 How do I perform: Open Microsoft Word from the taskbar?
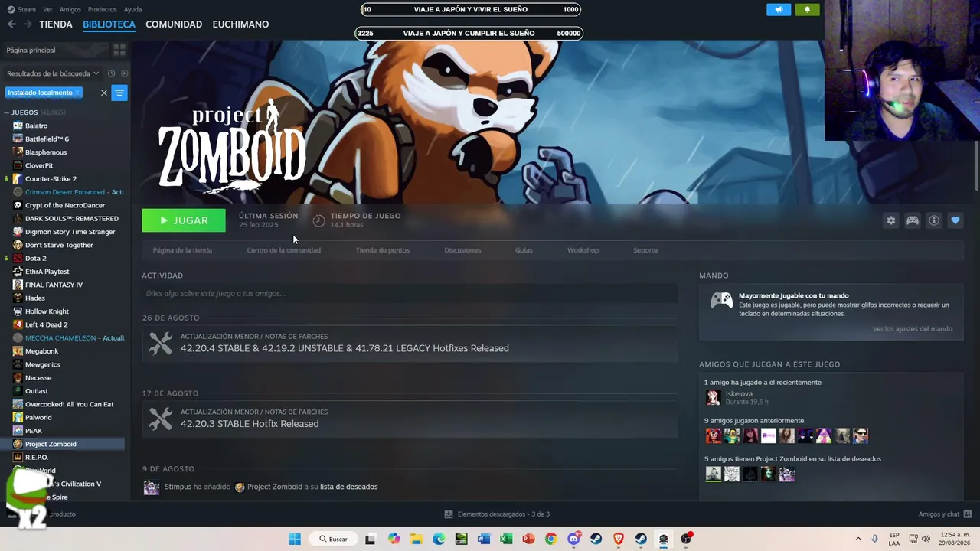coord(483,539)
